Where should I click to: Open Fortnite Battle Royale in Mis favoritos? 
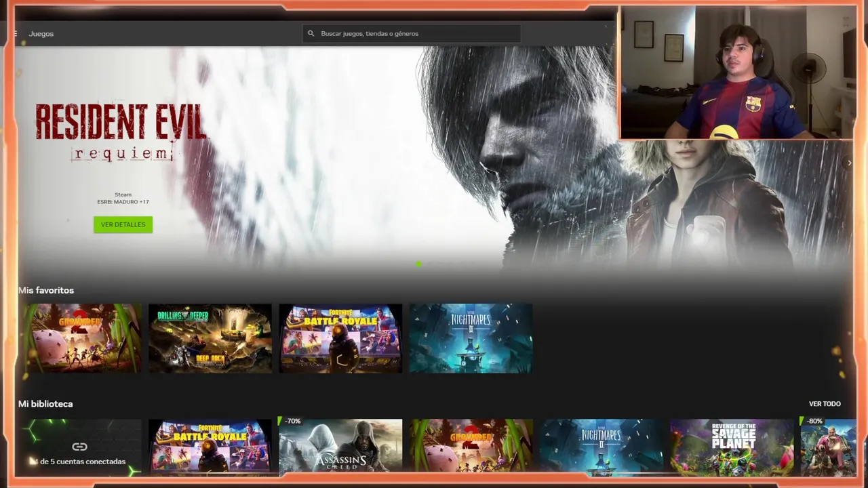(340, 338)
